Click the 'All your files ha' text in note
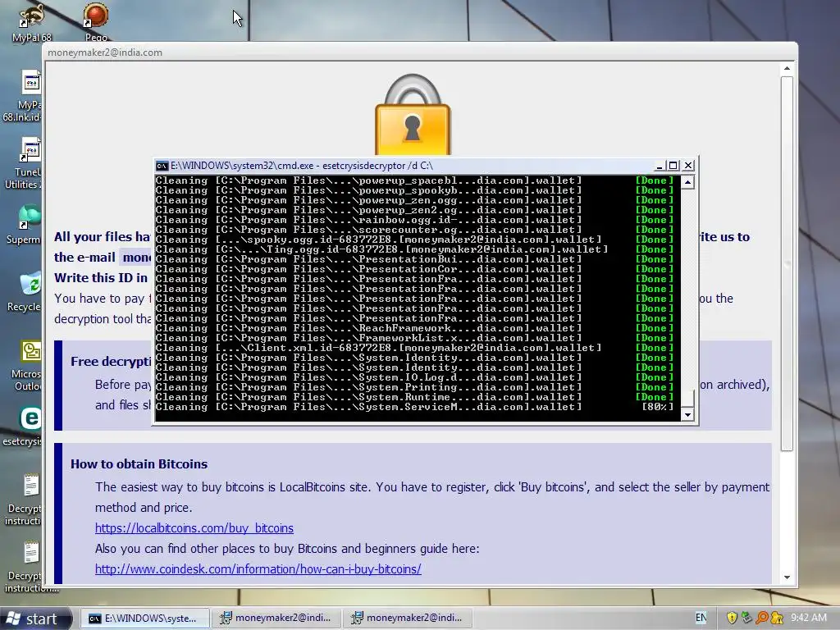Screen dimensions: 840x630 coord(103,237)
